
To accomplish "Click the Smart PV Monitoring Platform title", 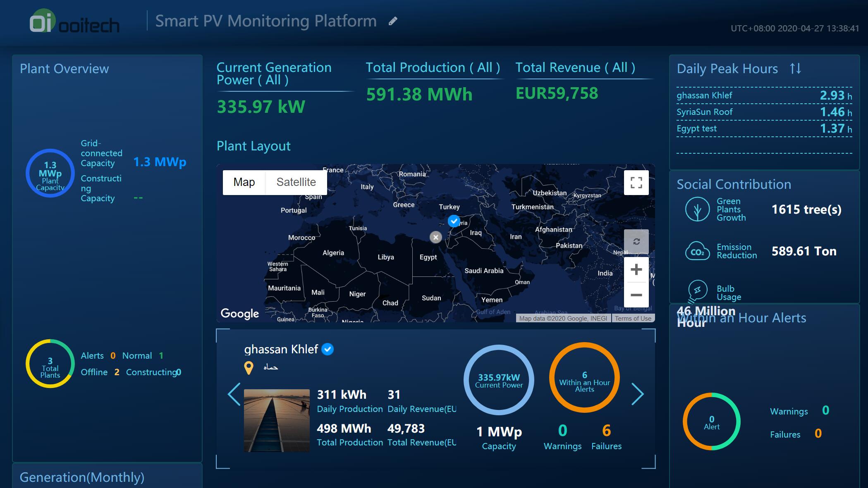I will point(266,21).
